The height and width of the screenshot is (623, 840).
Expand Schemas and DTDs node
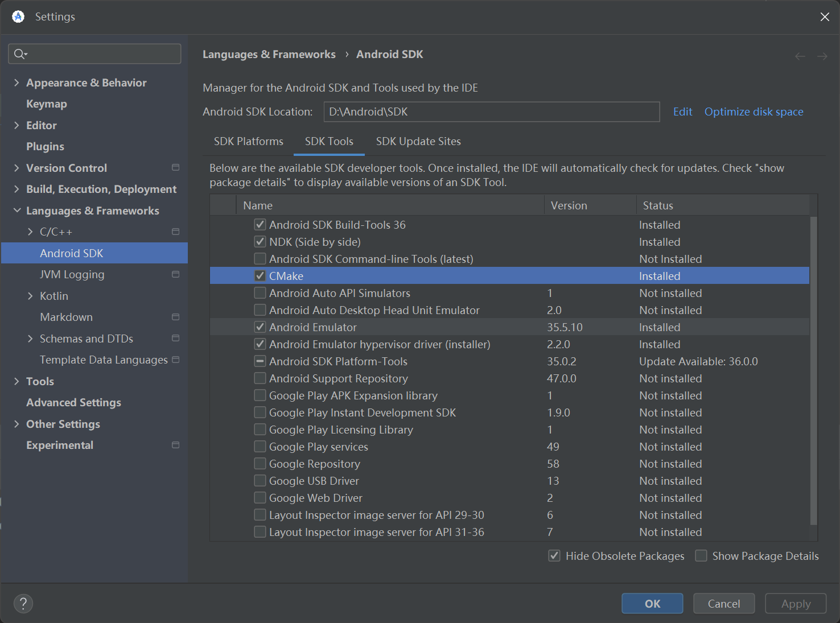30,339
